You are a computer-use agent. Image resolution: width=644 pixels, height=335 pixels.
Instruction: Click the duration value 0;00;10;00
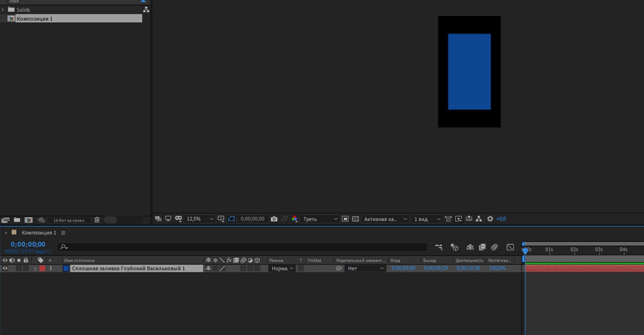tap(468, 269)
